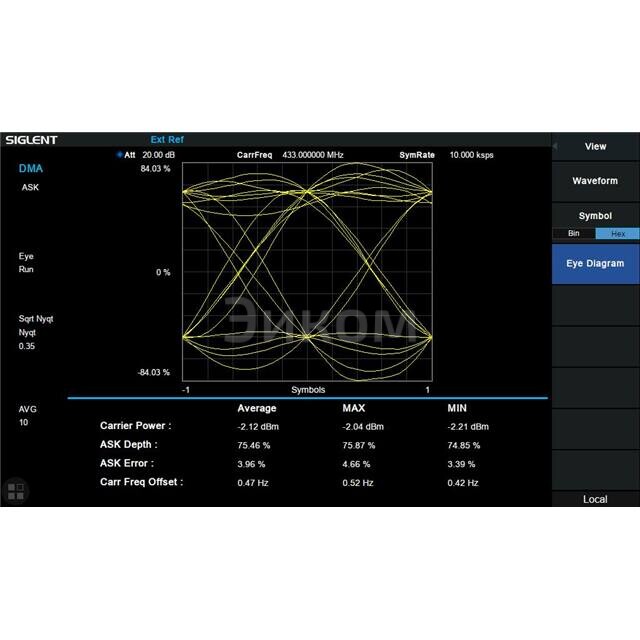Click the Local status label
The image size is (640, 640).
click(595, 499)
